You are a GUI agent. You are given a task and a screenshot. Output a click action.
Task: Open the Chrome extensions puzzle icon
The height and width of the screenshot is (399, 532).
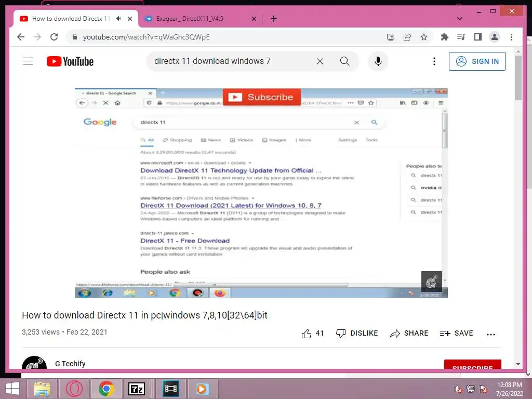tap(445, 37)
